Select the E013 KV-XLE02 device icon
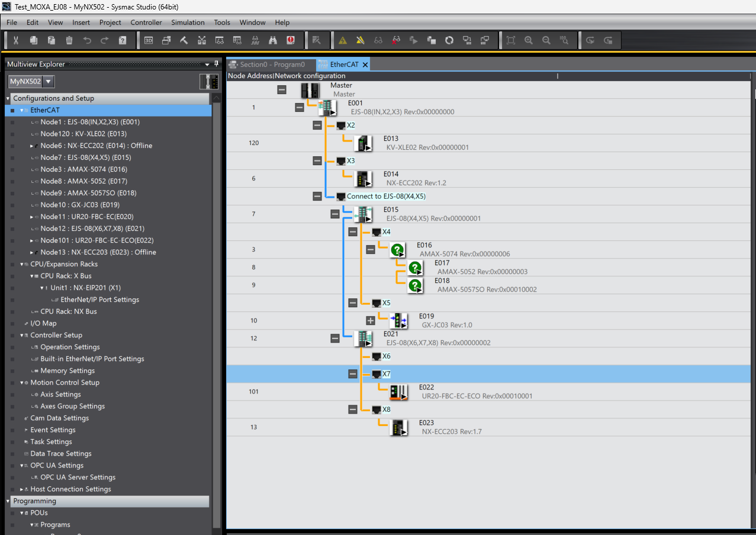Image resolution: width=756 pixels, height=535 pixels. pyautogui.click(x=362, y=143)
